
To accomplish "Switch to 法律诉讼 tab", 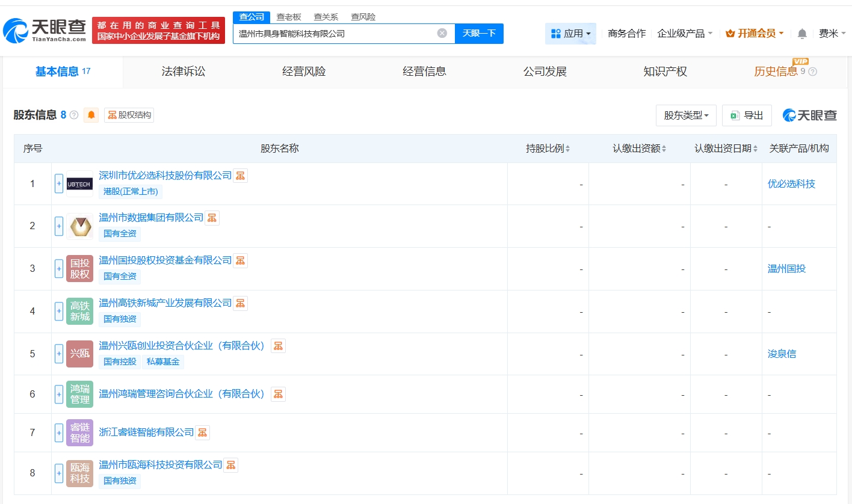I will [184, 72].
